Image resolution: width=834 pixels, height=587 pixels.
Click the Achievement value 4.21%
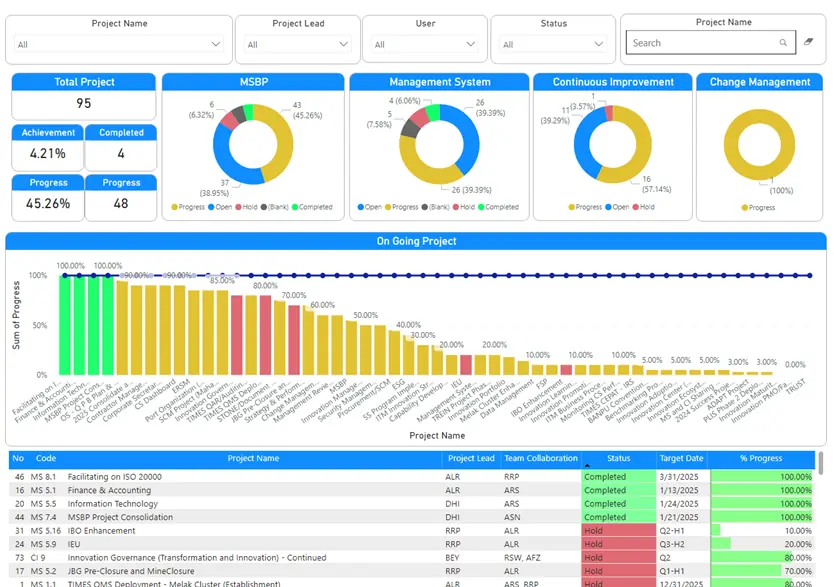coord(47,154)
